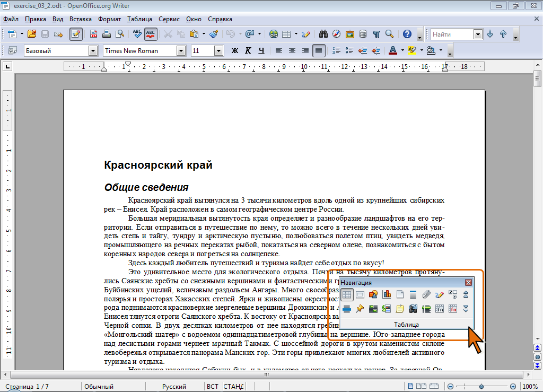
Task: Send document as e-mail
Action: tap(58, 34)
